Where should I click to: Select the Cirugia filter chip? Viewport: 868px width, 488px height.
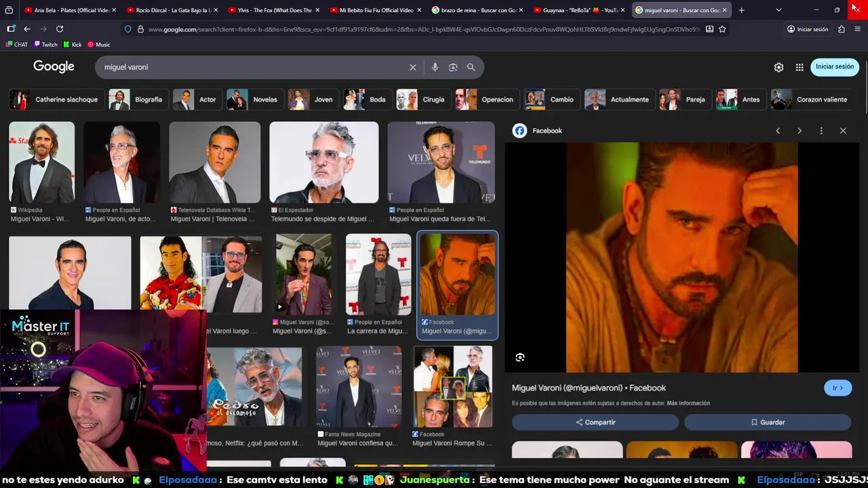coord(424,100)
